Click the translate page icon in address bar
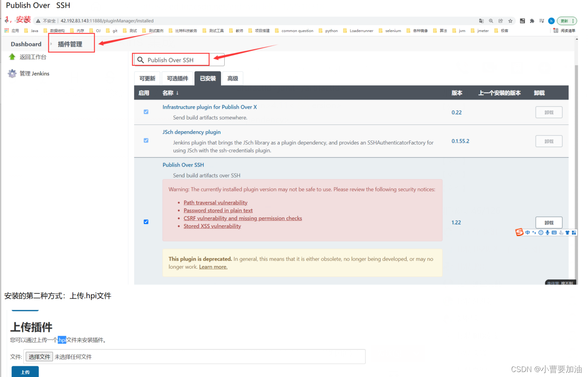This screenshot has width=588, height=377. 481,21
